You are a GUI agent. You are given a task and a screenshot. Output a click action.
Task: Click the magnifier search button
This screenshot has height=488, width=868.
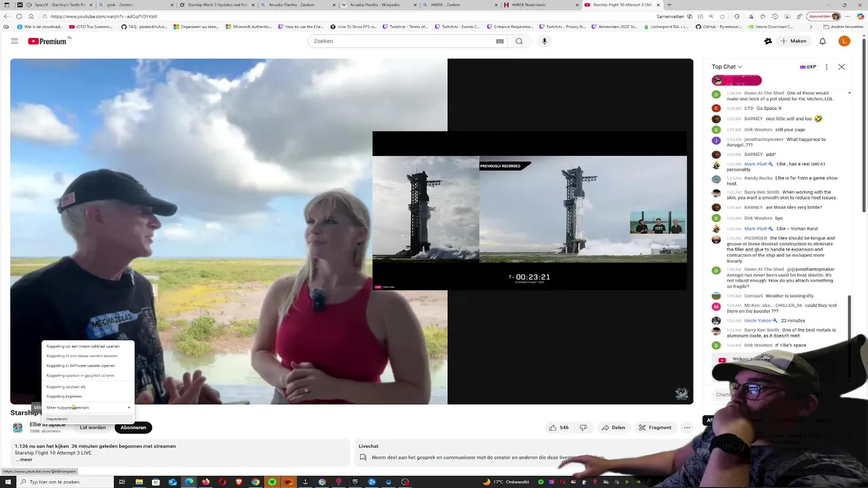coord(519,41)
